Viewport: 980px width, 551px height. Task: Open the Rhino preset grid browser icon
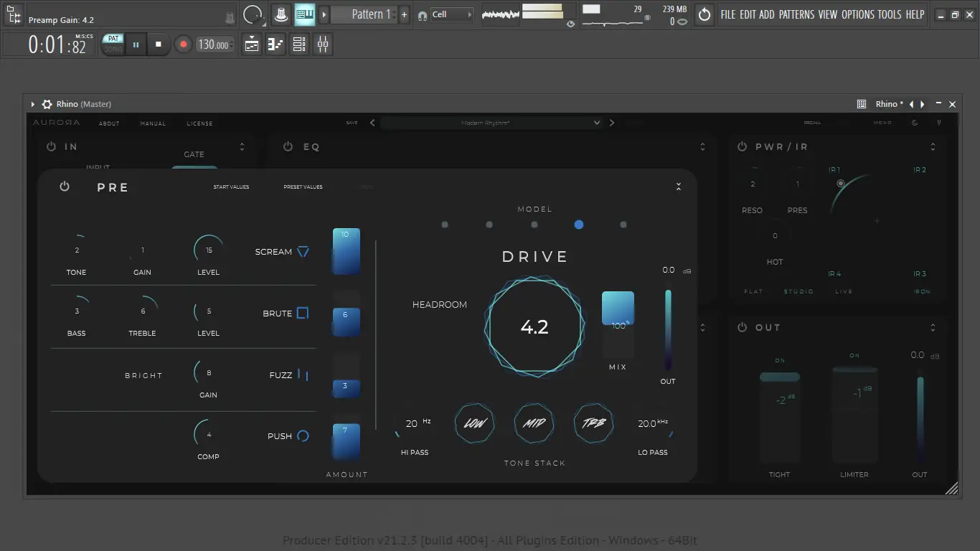862,104
